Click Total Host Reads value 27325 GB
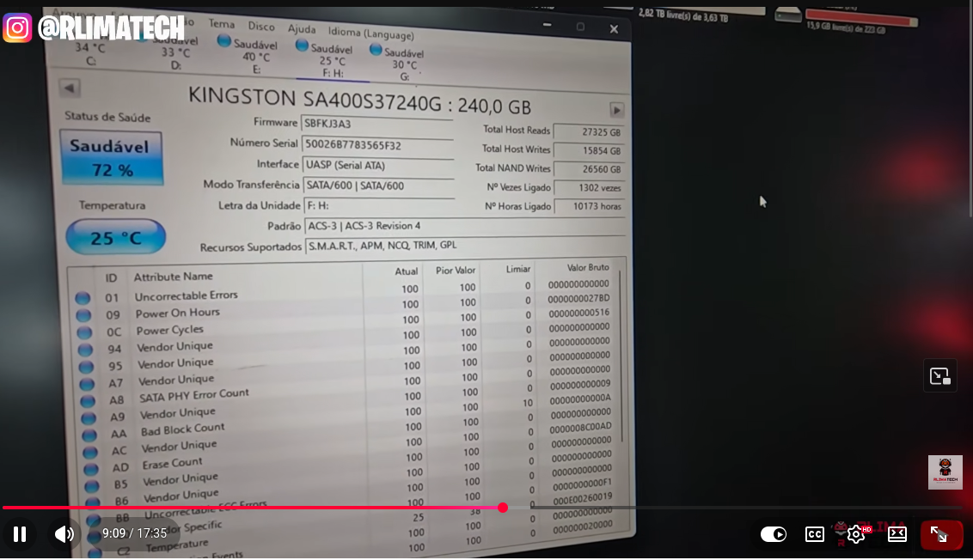The height and width of the screenshot is (560, 973). [x=588, y=132]
